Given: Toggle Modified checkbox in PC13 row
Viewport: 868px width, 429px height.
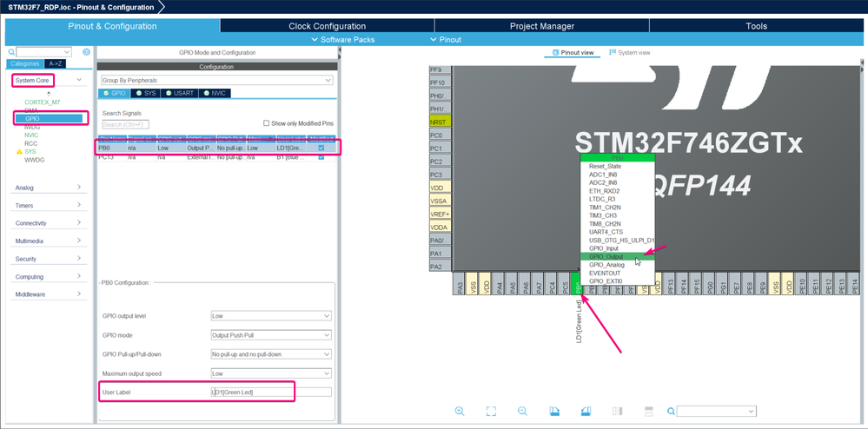Looking at the screenshot, I should point(321,157).
